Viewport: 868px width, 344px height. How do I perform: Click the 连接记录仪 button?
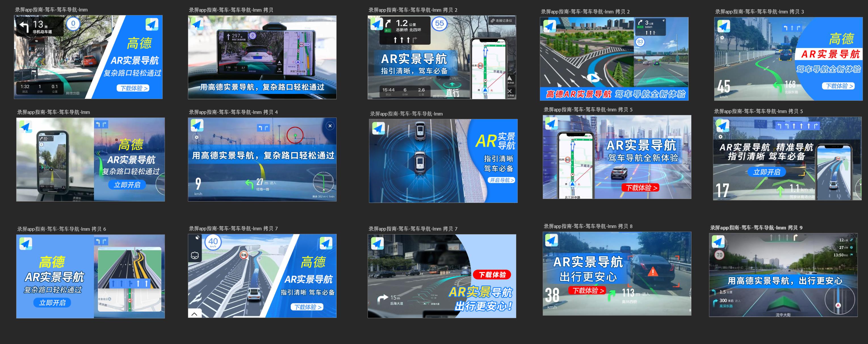501,20
